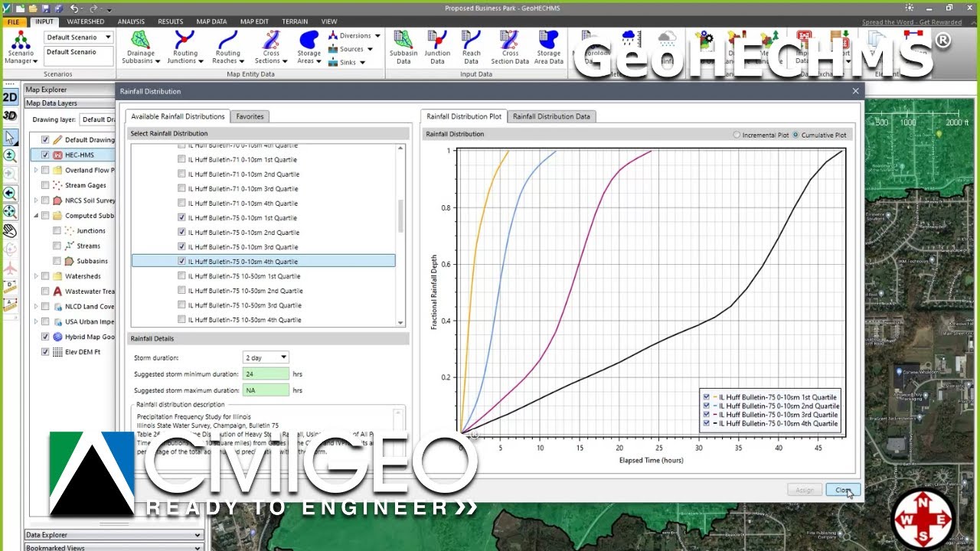Viewport: 980px width, 551px height.
Task: Switch map to 3D view
Action: click(x=10, y=116)
